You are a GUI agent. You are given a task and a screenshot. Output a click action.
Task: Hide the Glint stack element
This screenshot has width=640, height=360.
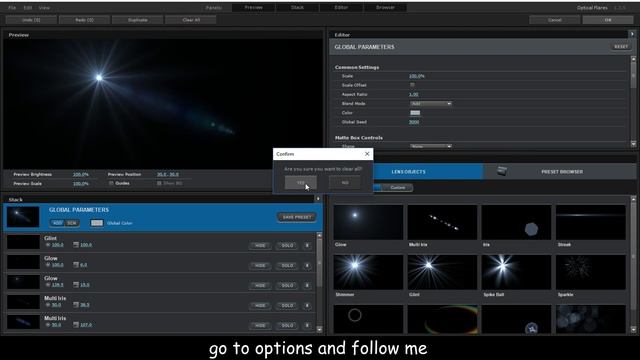[260, 245]
